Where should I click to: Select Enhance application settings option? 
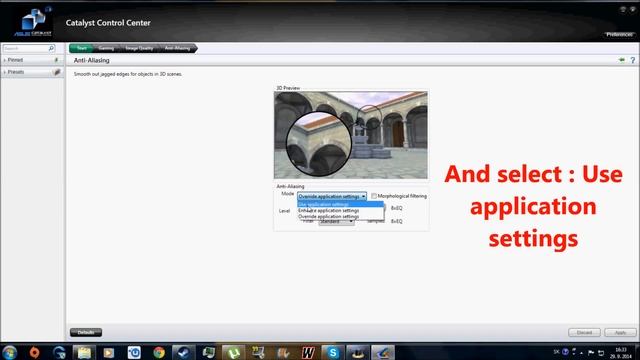click(340, 210)
